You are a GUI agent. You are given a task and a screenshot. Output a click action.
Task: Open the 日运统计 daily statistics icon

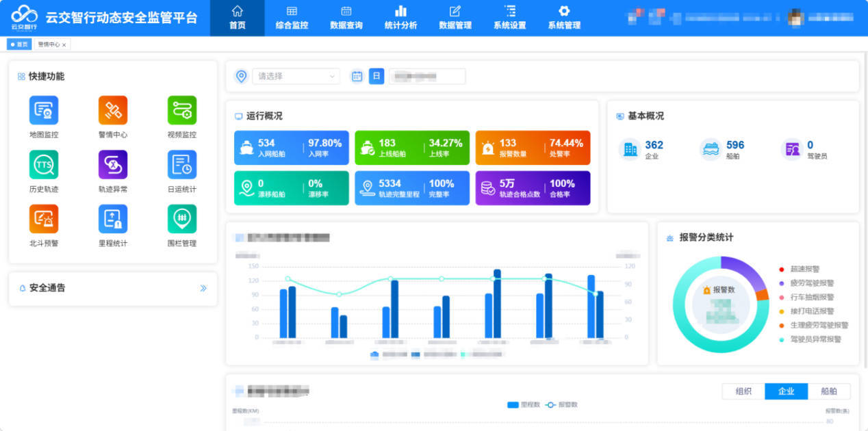click(x=182, y=165)
